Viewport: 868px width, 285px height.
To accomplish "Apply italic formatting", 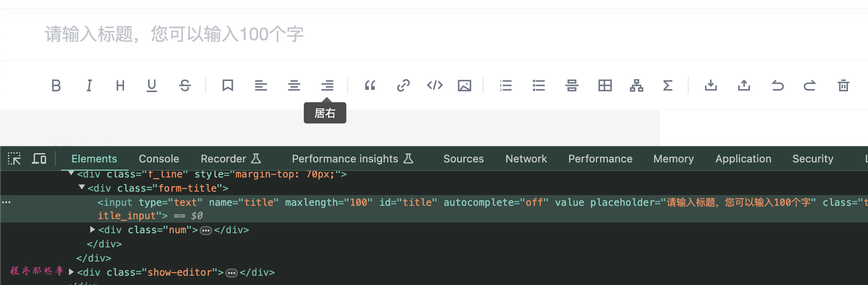I will click(89, 85).
